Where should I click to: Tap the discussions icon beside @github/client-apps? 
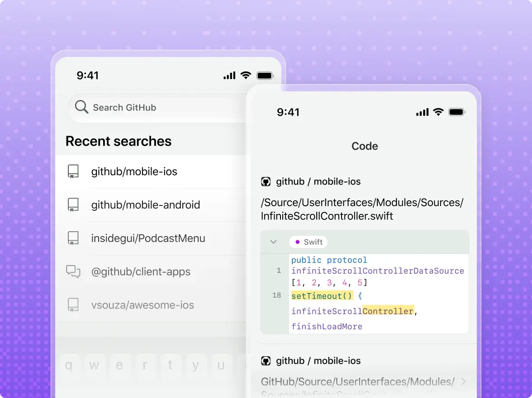[73, 271]
